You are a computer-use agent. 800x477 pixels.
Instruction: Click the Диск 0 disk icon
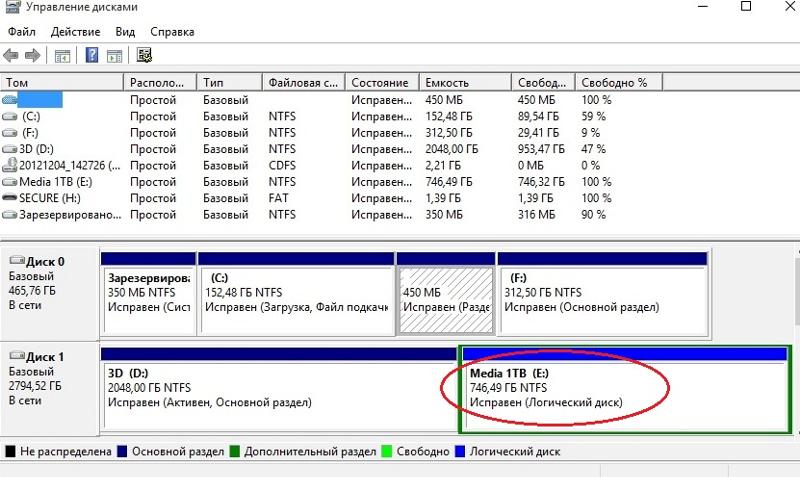coord(17,260)
